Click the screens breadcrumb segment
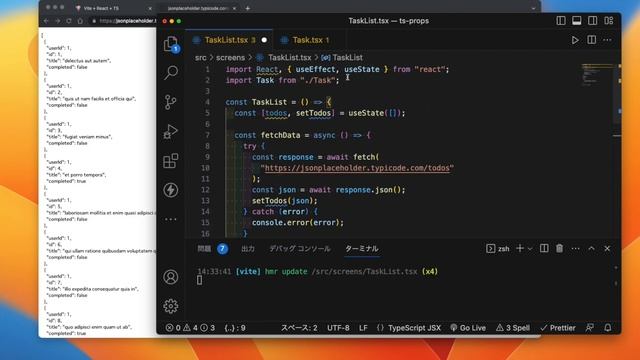The width and height of the screenshot is (640, 360). coord(230,58)
